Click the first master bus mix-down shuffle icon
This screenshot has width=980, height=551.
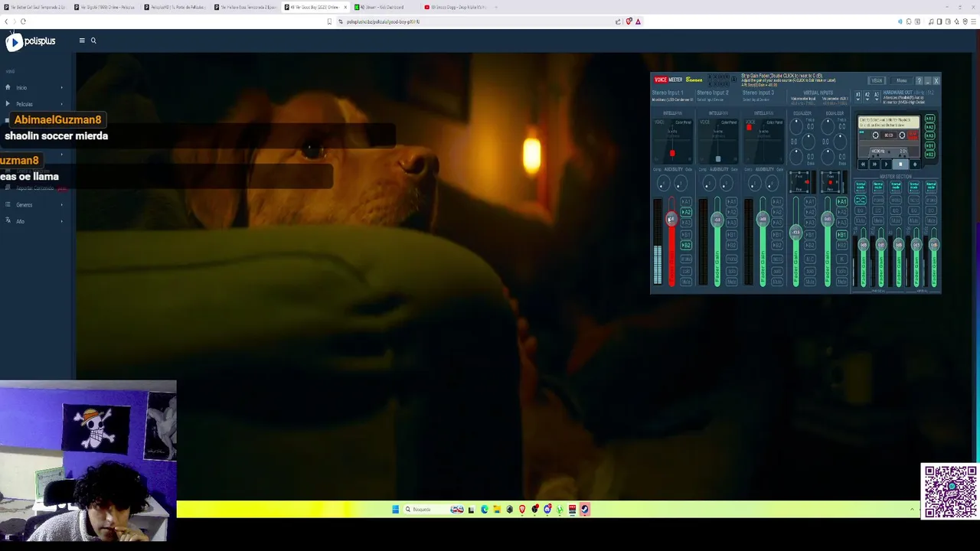(x=861, y=200)
